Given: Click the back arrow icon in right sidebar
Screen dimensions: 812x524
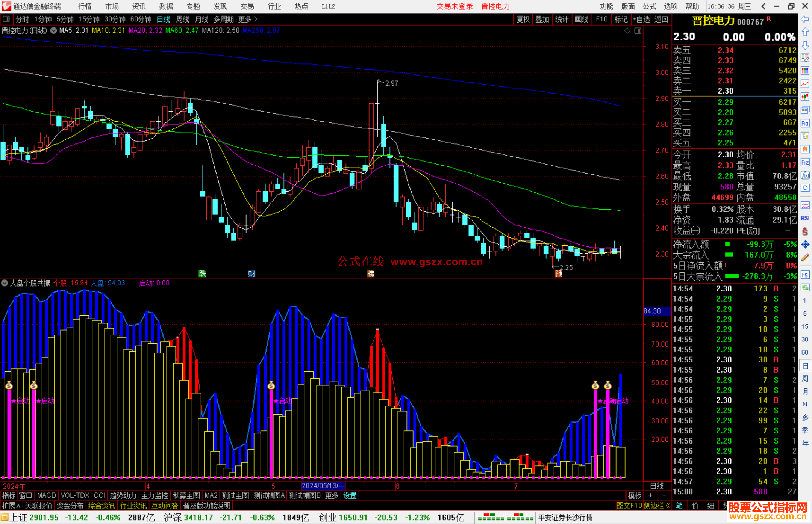Looking at the screenshot, I should [x=805, y=19].
